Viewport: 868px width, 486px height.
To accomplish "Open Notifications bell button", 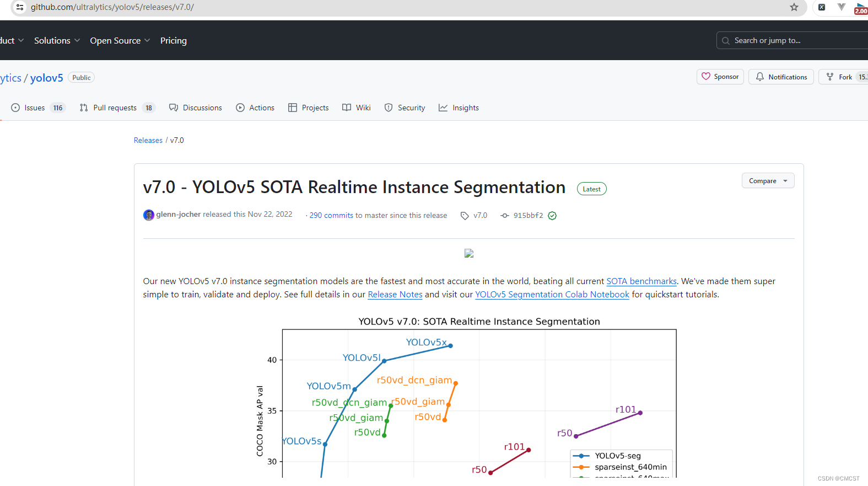I will click(781, 77).
